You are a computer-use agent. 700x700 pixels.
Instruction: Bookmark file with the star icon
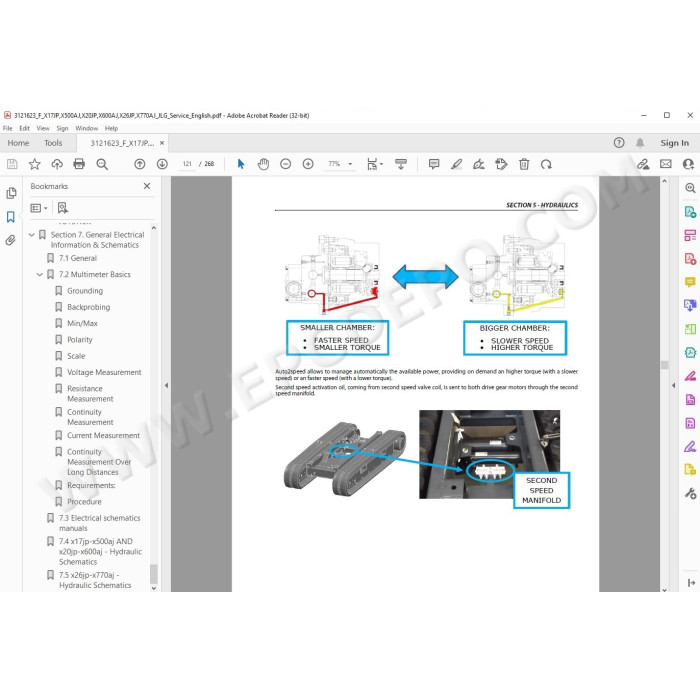[x=34, y=164]
